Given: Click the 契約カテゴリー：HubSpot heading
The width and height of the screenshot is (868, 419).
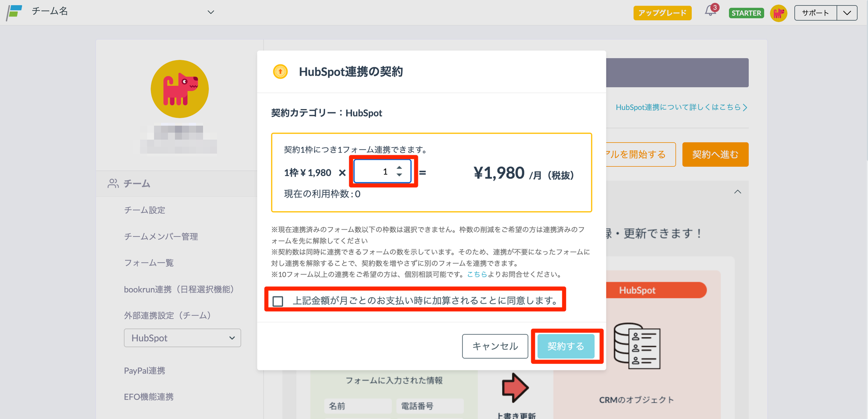Looking at the screenshot, I should point(326,113).
